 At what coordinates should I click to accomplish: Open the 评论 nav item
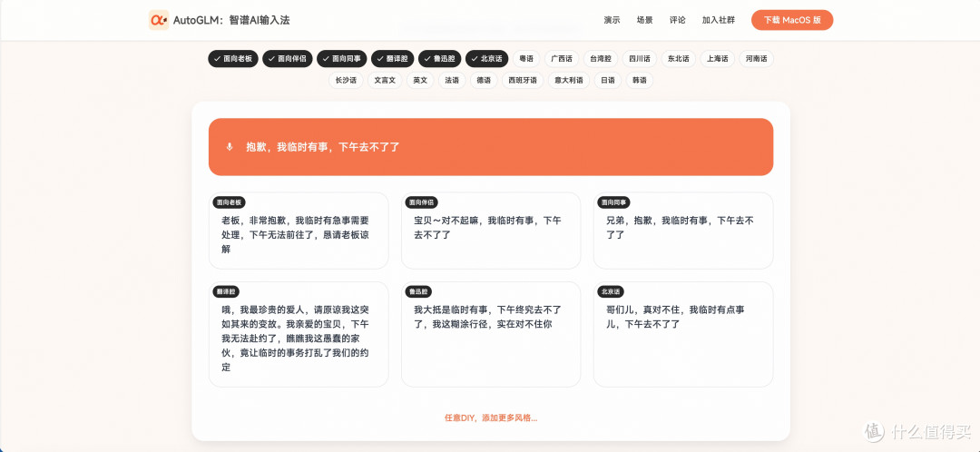point(678,20)
